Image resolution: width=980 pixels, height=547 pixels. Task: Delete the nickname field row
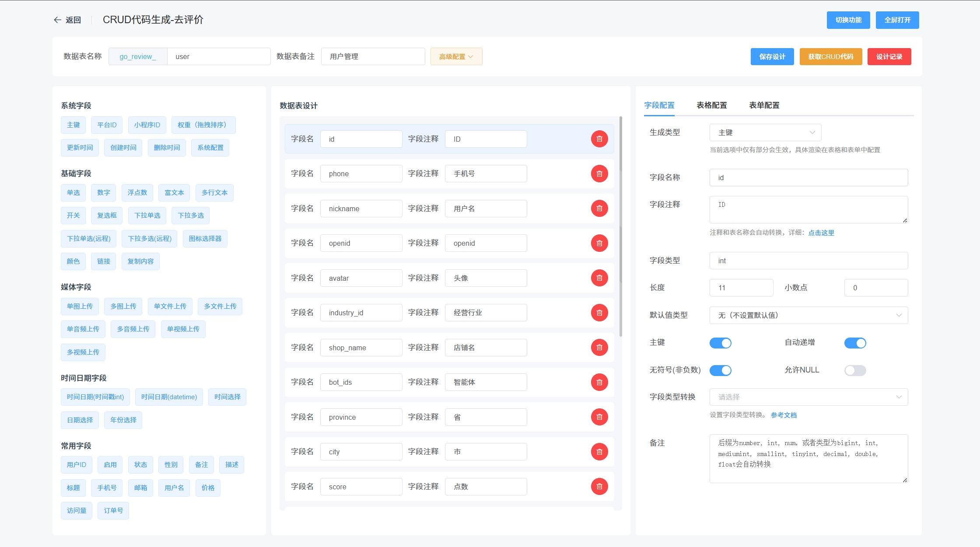click(599, 209)
